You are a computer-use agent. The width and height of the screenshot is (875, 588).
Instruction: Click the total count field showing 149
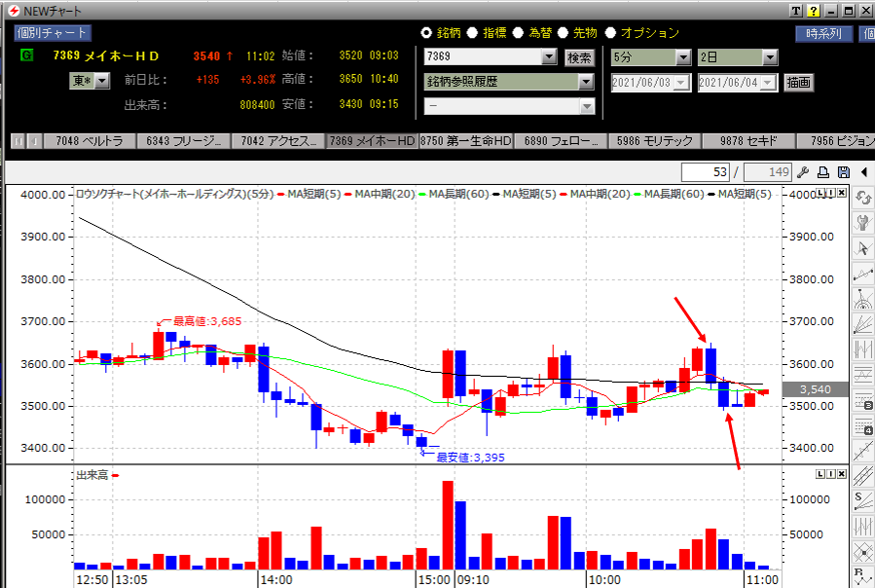768,172
